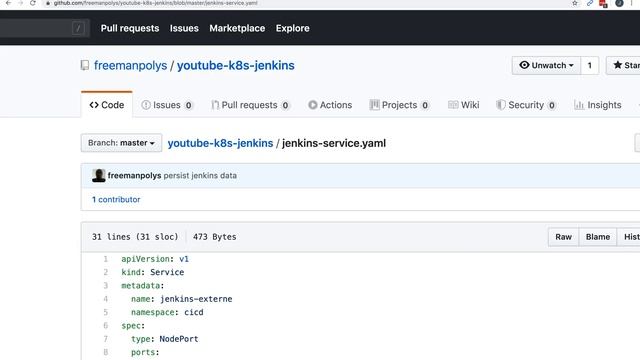The width and height of the screenshot is (640, 360).
Task: Click the repository book icon
Action: click(x=85, y=65)
